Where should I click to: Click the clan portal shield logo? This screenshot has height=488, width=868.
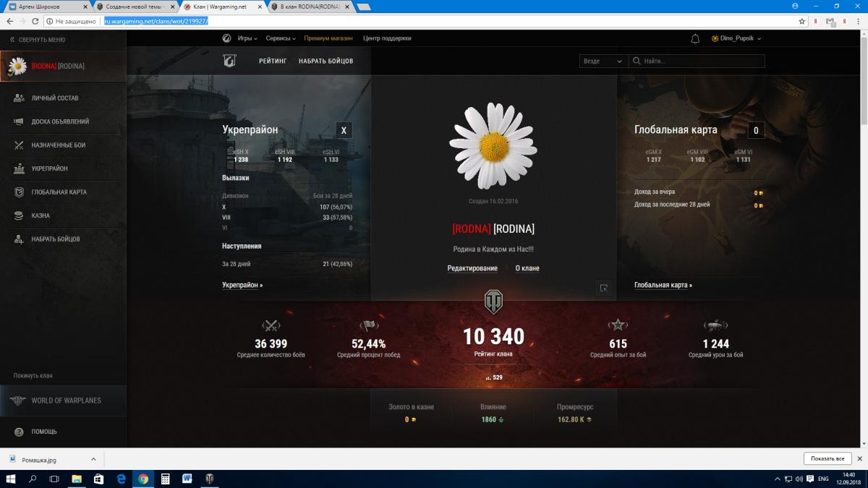click(x=229, y=61)
